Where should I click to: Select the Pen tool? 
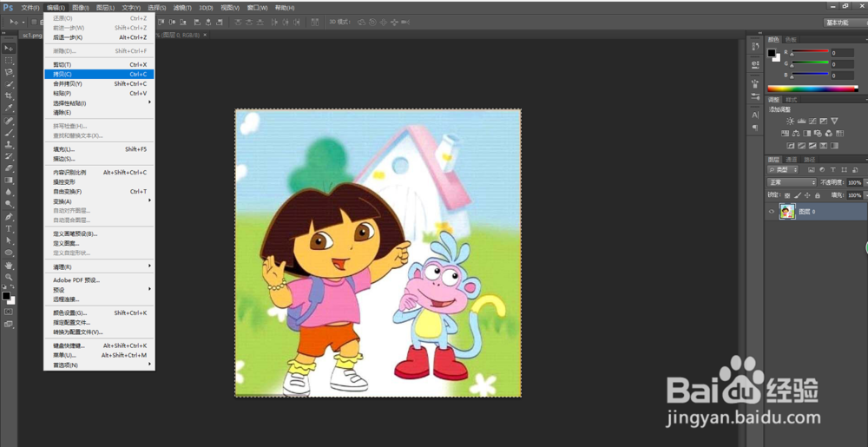point(9,217)
